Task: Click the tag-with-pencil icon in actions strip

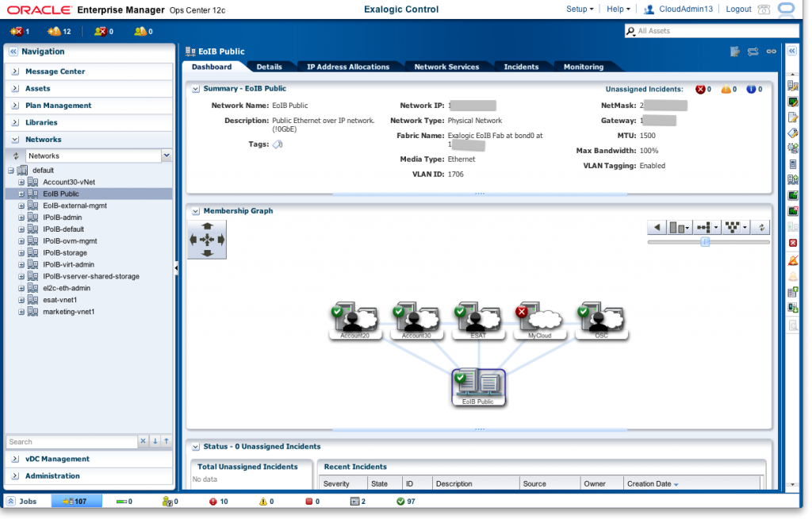Action: (793, 133)
